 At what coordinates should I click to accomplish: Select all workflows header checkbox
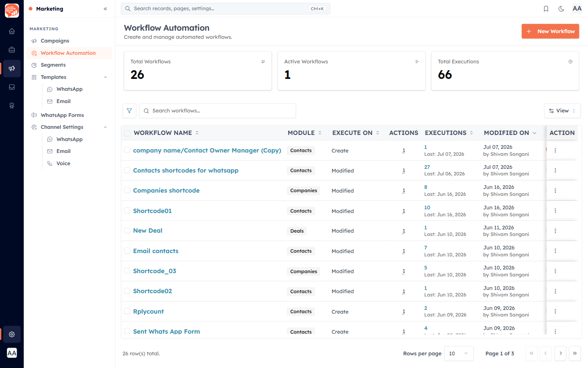(127, 133)
